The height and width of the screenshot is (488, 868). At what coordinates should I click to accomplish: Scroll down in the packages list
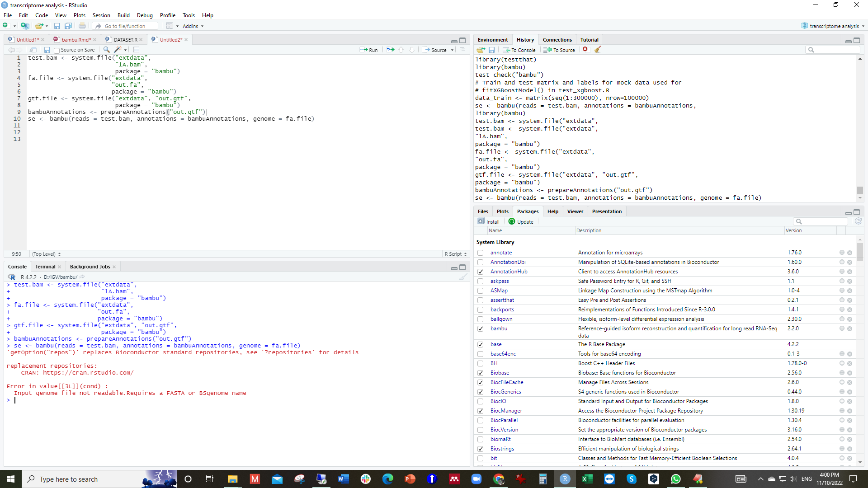click(860, 462)
